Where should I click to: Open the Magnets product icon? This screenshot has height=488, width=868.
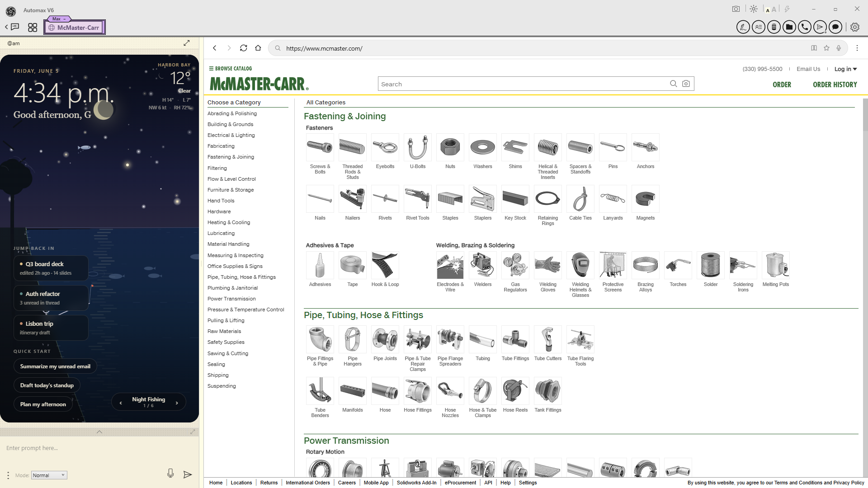[x=646, y=199]
